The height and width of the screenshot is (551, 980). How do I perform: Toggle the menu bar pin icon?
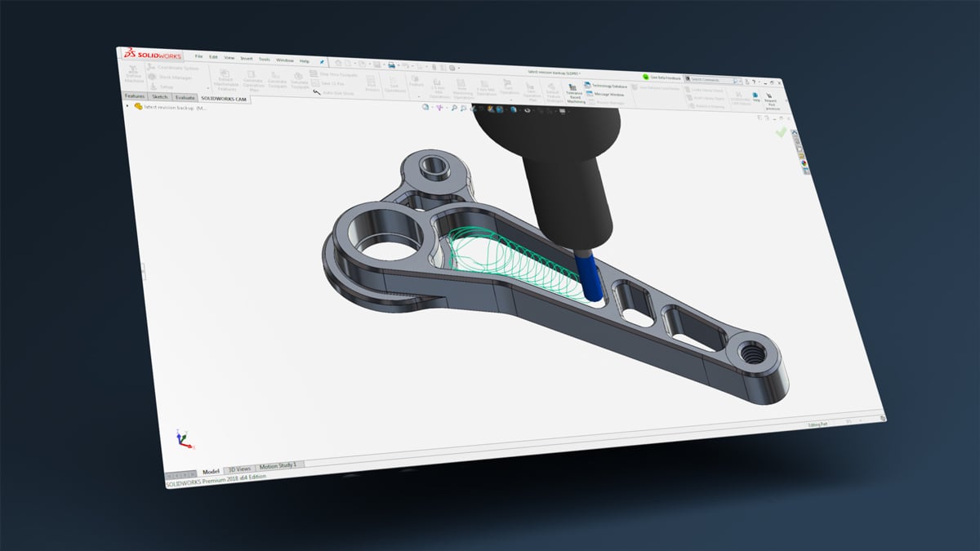point(323,61)
